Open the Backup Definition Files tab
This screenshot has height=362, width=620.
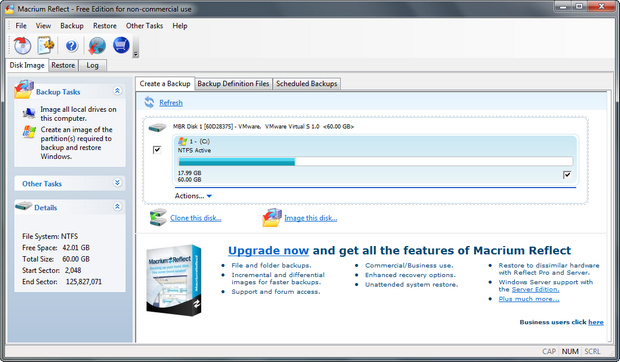233,84
